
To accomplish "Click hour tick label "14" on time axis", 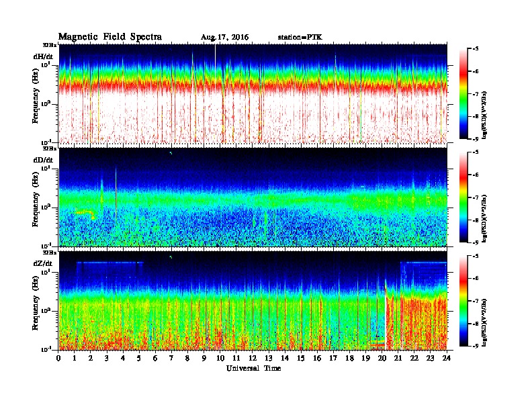I will (285, 358).
